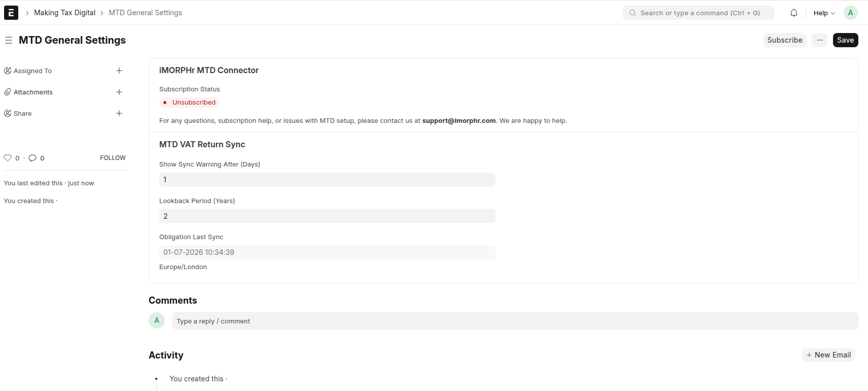Add an assignee with the Assigned To plus icon

click(x=119, y=71)
